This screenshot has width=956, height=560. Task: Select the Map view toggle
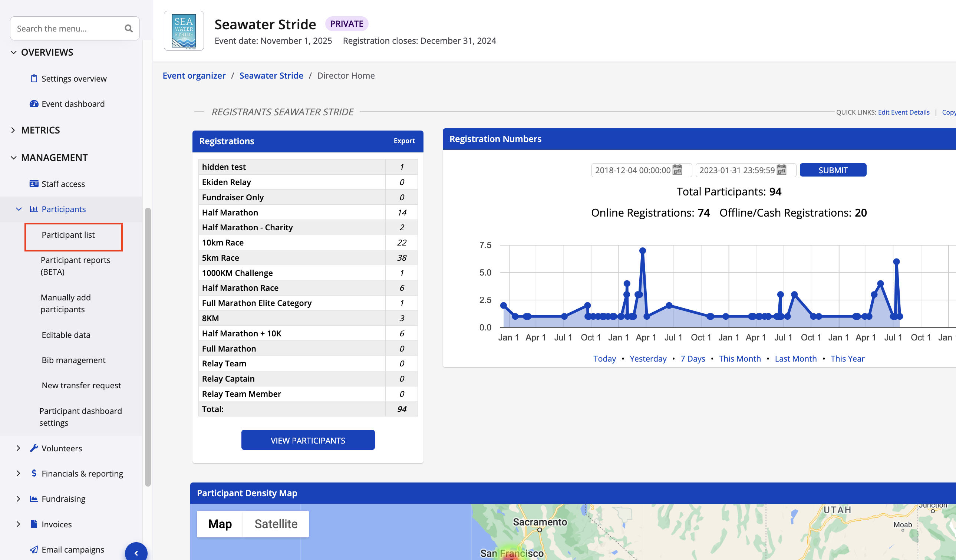coord(220,524)
